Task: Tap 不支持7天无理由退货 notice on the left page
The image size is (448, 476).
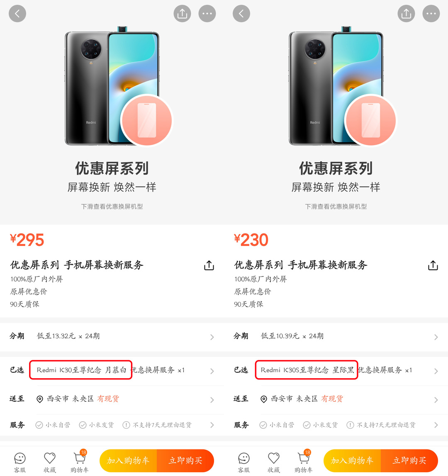Action: pyautogui.click(x=157, y=425)
